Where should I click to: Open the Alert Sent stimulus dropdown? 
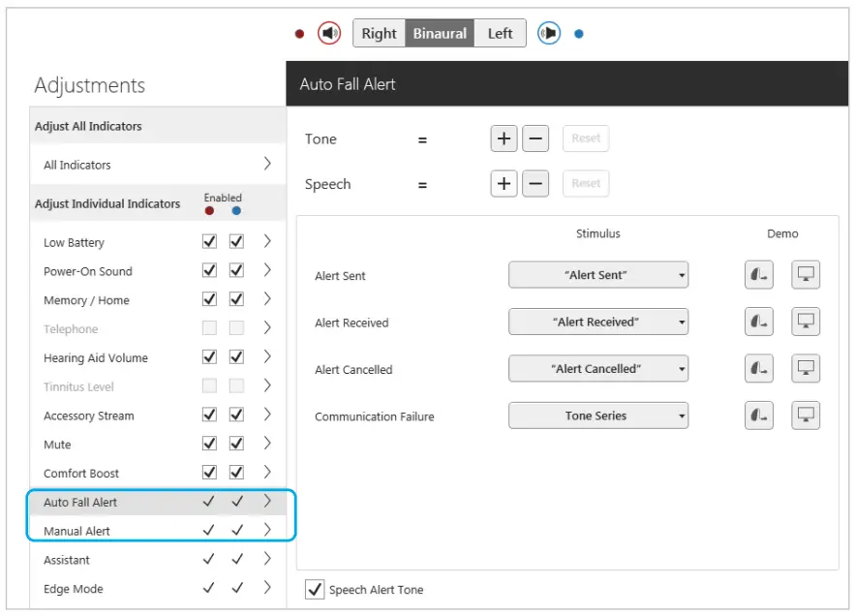(x=598, y=274)
